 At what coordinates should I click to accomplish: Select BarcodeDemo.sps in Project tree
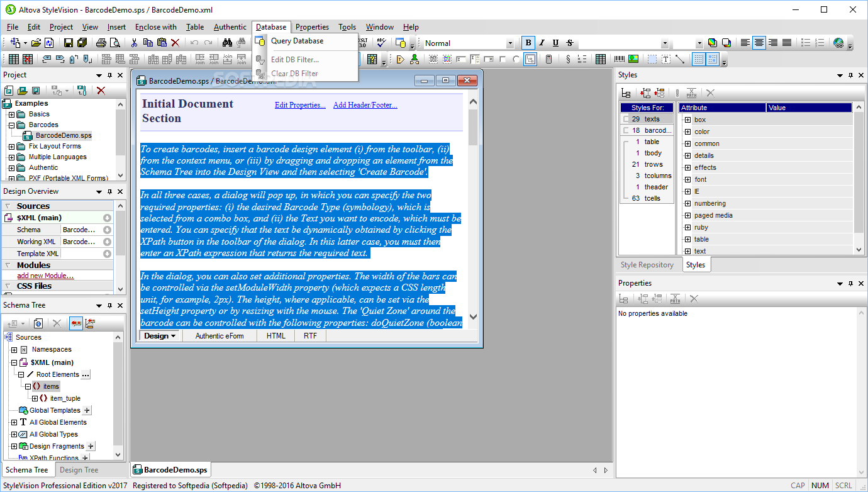point(63,135)
